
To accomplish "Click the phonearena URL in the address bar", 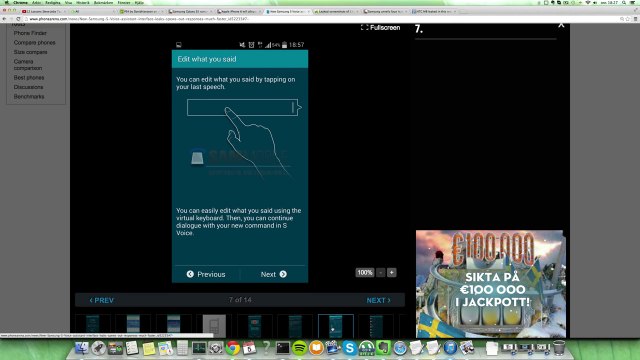I will coord(139,19).
